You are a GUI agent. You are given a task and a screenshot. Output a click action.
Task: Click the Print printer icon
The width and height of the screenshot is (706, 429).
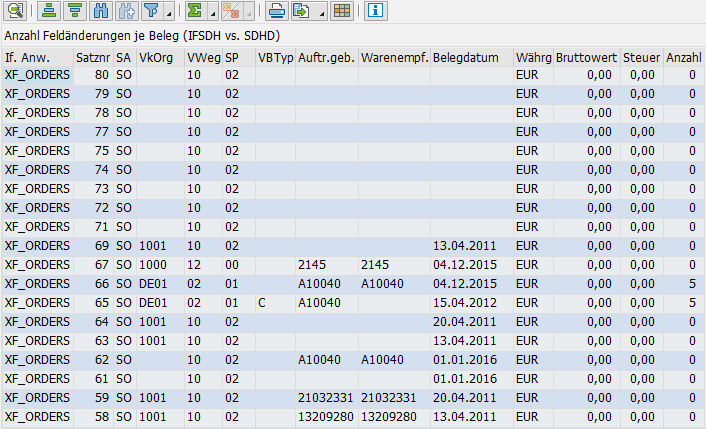coord(276,12)
